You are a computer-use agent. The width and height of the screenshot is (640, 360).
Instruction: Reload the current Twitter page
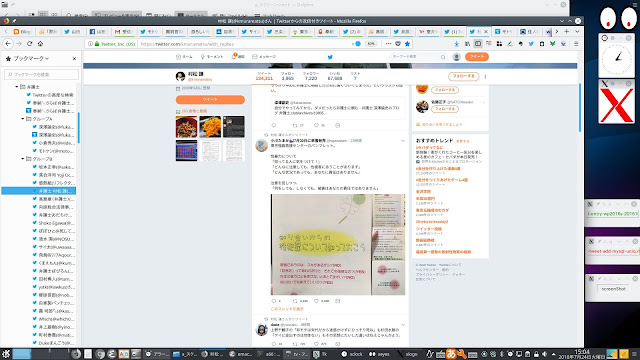tap(29, 44)
